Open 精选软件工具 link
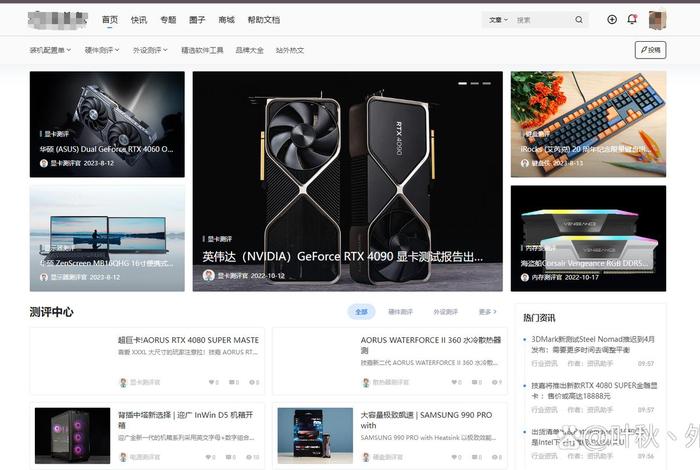This screenshot has width=700, height=470. [x=202, y=50]
